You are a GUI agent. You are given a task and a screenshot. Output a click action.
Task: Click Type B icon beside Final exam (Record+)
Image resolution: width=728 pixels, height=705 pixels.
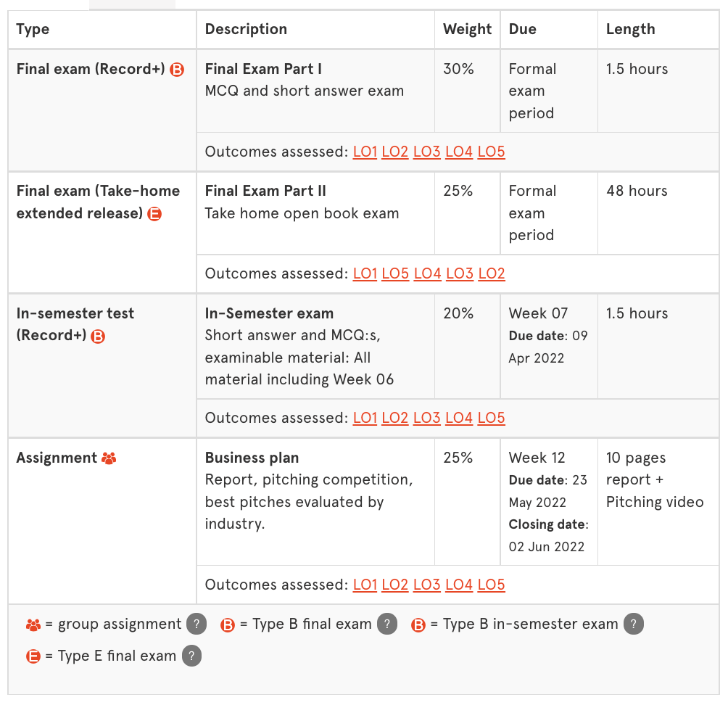(x=177, y=70)
